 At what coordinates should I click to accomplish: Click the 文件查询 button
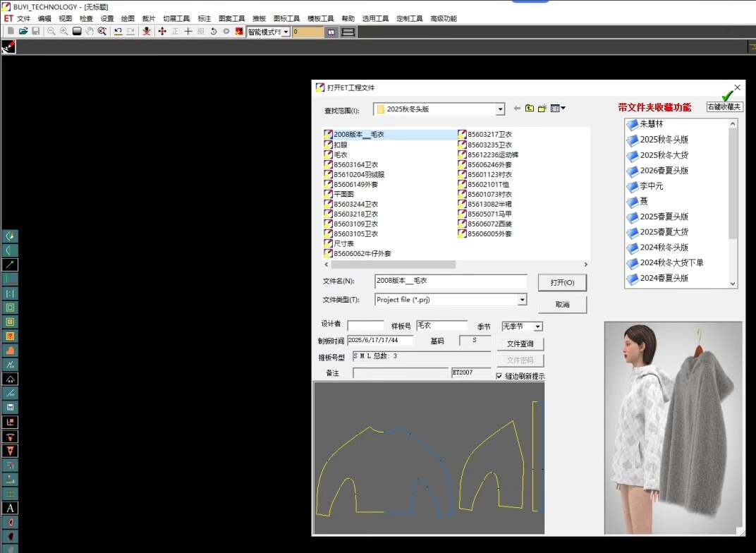coord(522,344)
